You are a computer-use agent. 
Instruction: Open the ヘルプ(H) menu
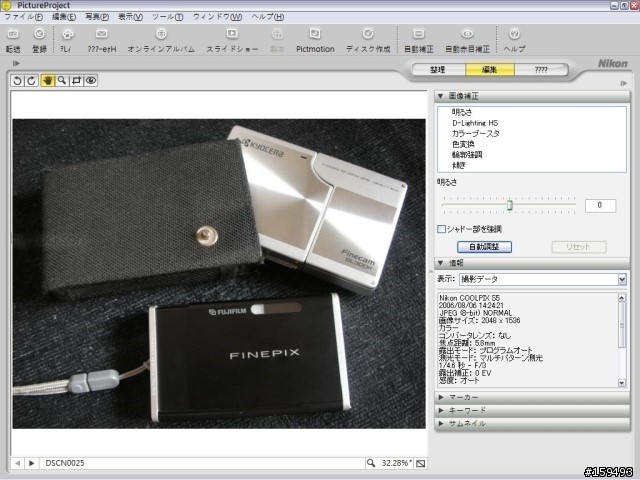pyautogui.click(x=267, y=17)
